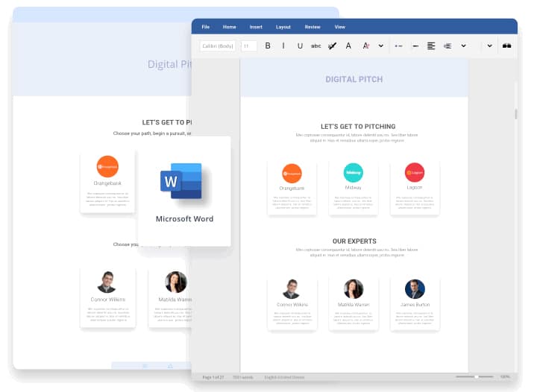Click the red Lagoon logo
The width and height of the screenshot is (537, 392).
[415, 172]
